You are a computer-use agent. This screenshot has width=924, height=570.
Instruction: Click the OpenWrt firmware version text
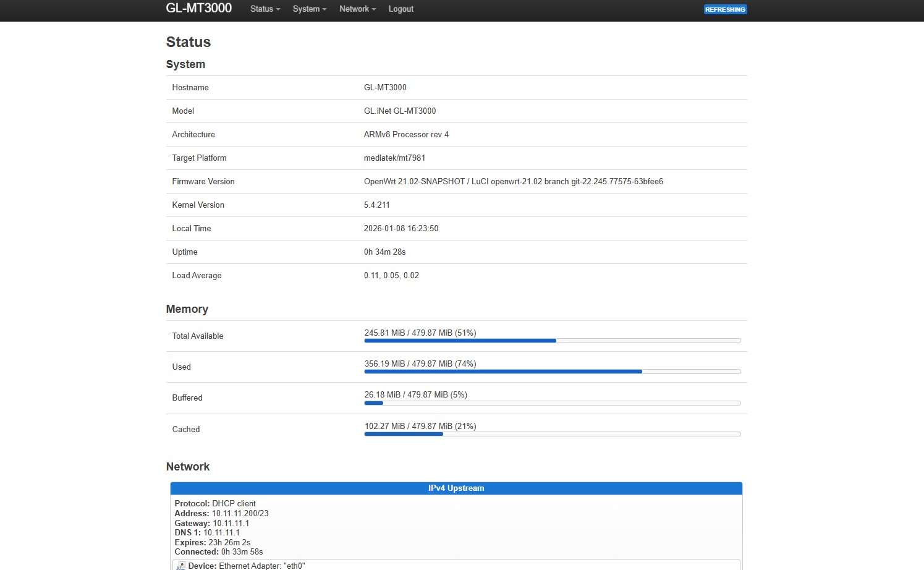513,181
